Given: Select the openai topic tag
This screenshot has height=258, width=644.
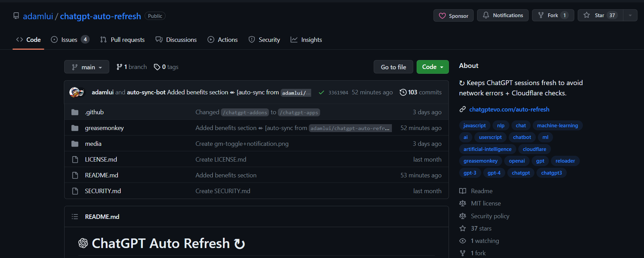Looking at the screenshot, I should pos(517,161).
